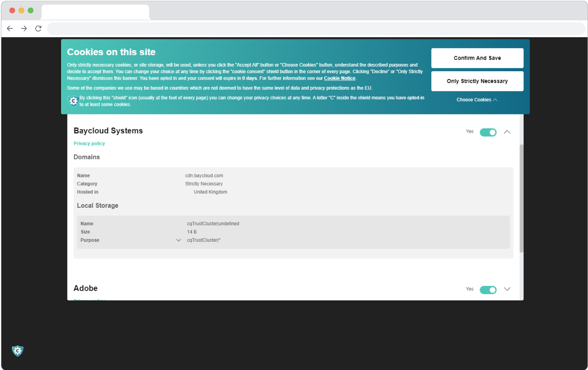Click the cookie list vertical scrollbar
The width and height of the screenshot is (588, 370).
[521, 198]
